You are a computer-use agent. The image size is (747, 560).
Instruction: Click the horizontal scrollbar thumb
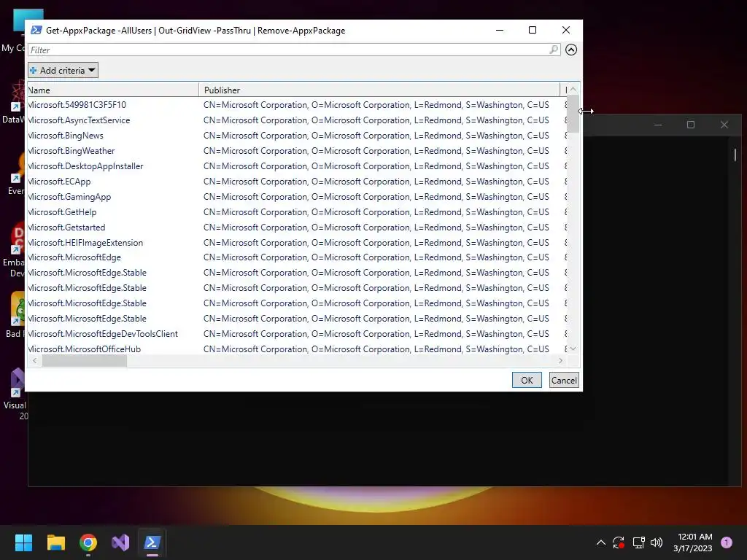tap(85, 360)
